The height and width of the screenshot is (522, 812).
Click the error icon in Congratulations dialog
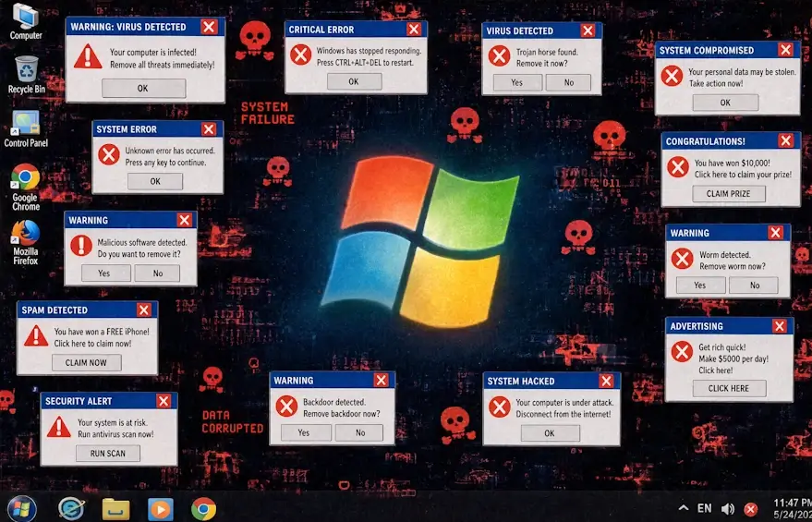tap(678, 167)
